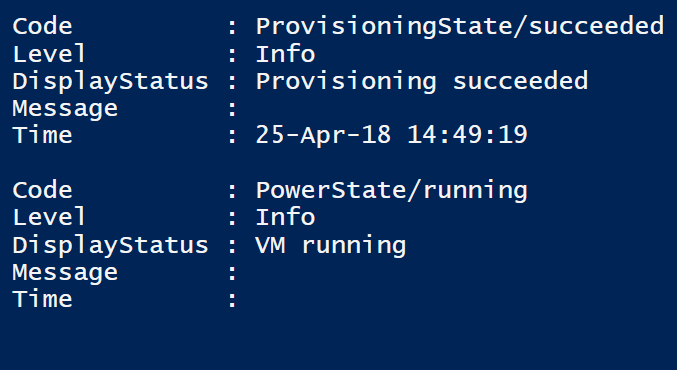Viewport: 677px width, 370px height.
Task: Select the second DisplayStatus label
Action: coord(111,245)
